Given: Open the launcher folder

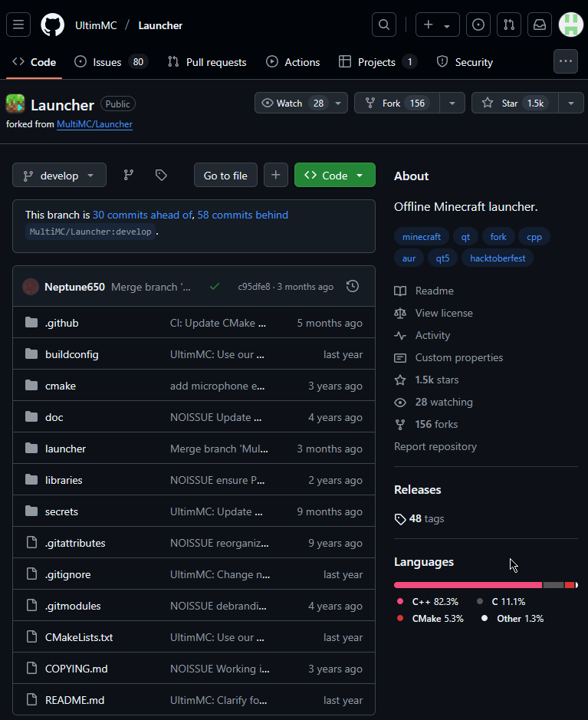Looking at the screenshot, I should (66, 449).
